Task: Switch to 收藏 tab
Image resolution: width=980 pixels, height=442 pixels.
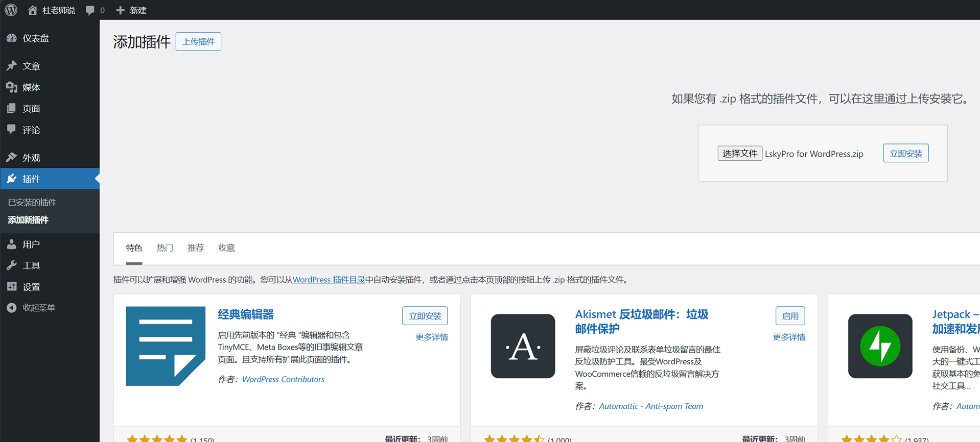Action: [226, 248]
